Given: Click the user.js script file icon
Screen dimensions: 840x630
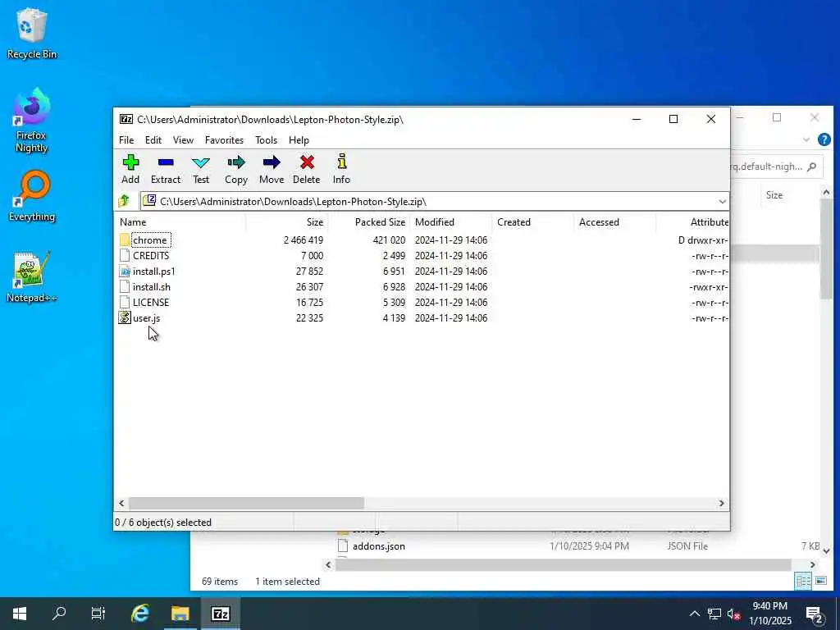Looking at the screenshot, I should click(x=125, y=317).
